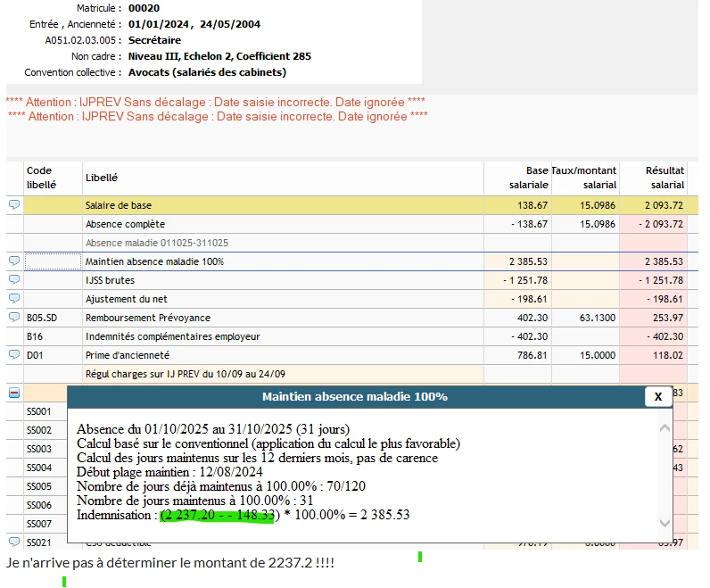Select Maintien absence maladie 100% label

tap(154, 261)
